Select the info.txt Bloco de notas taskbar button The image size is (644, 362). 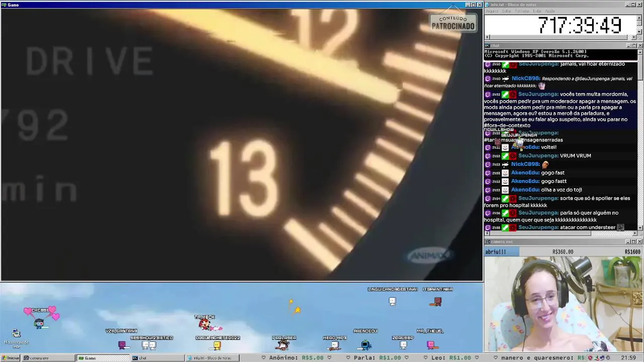pos(211,358)
